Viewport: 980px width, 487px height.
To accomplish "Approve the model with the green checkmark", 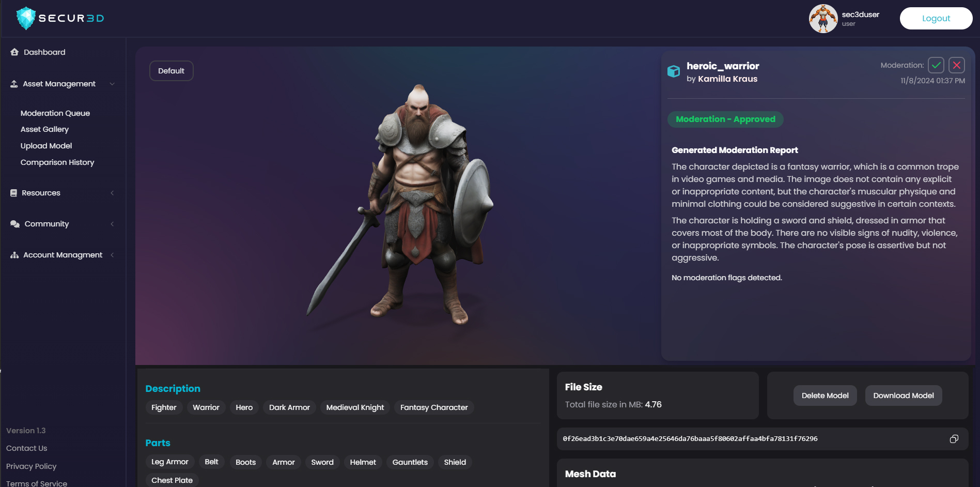I will (936, 65).
